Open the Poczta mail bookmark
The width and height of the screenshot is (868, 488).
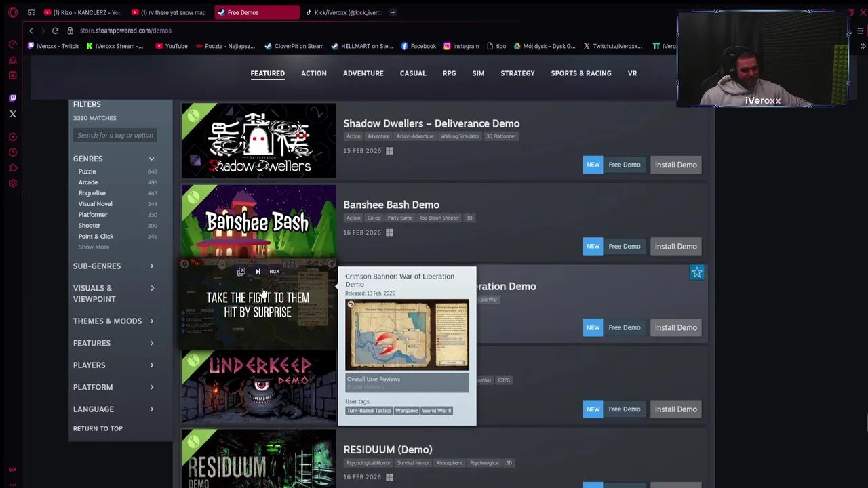pyautogui.click(x=224, y=46)
